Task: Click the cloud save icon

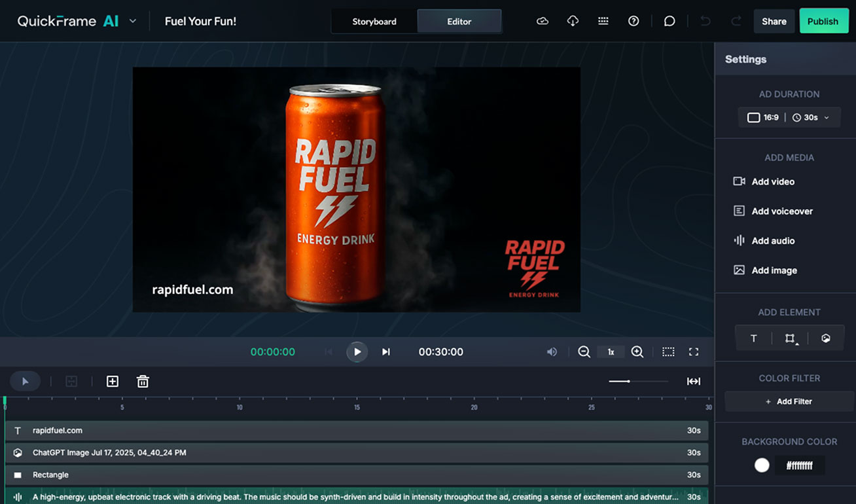Action: tap(542, 21)
